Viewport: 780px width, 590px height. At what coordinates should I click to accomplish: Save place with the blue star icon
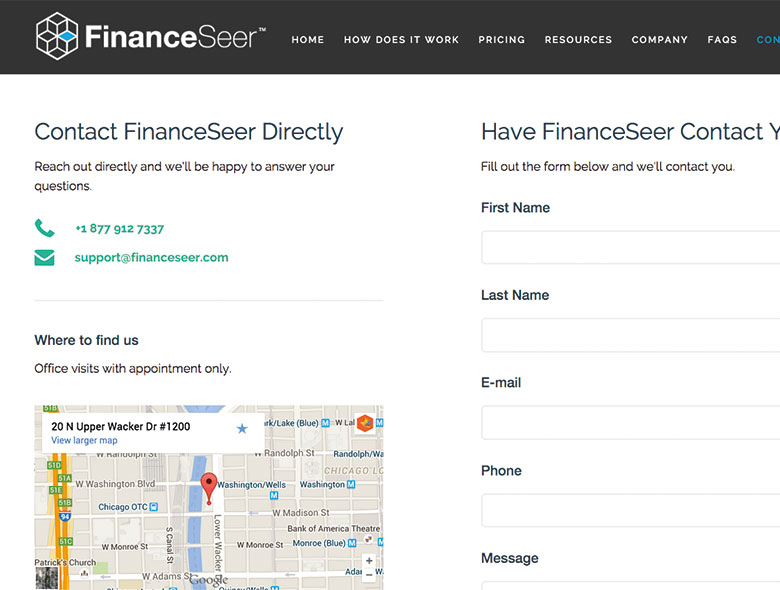tap(241, 429)
